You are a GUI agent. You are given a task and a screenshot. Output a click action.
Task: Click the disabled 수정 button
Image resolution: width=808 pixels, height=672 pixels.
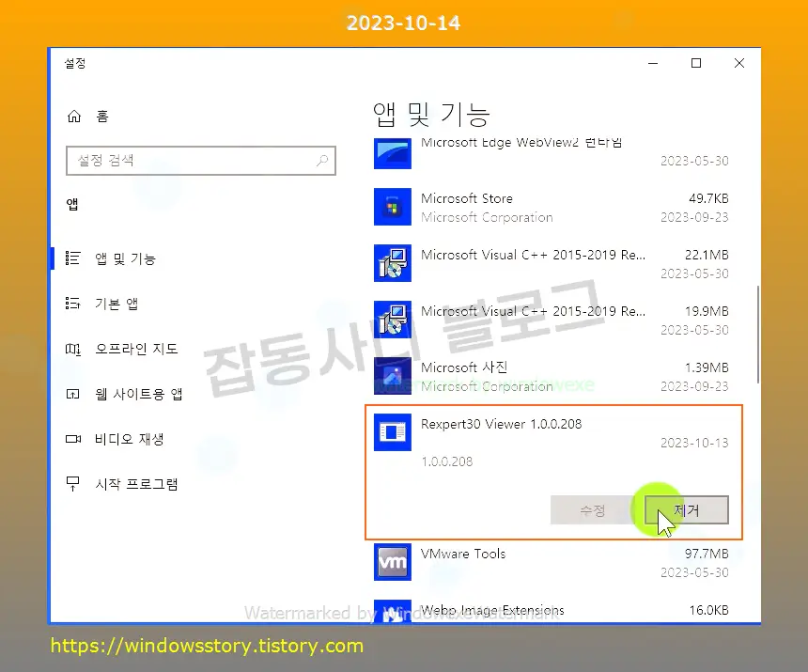click(593, 510)
